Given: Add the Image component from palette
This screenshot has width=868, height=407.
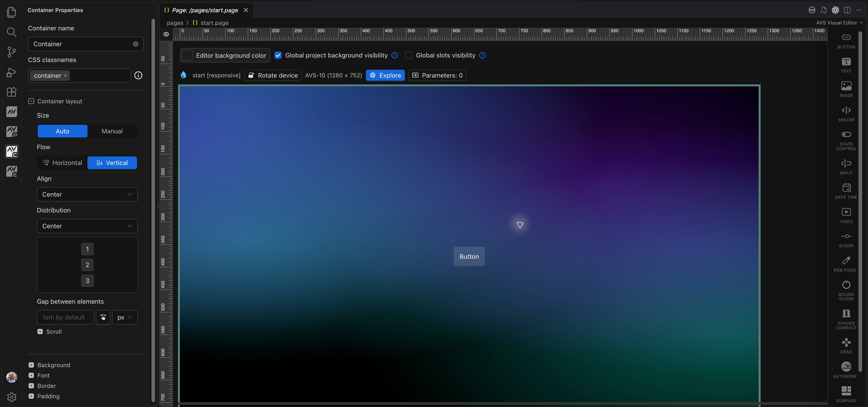Looking at the screenshot, I should (846, 89).
